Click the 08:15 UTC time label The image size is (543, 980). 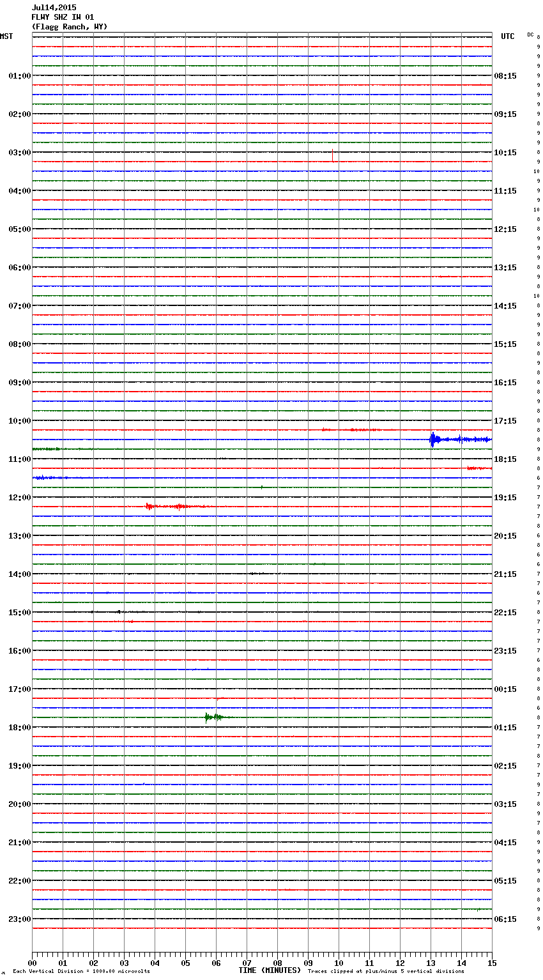pyautogui.click(x=505, y=76)
